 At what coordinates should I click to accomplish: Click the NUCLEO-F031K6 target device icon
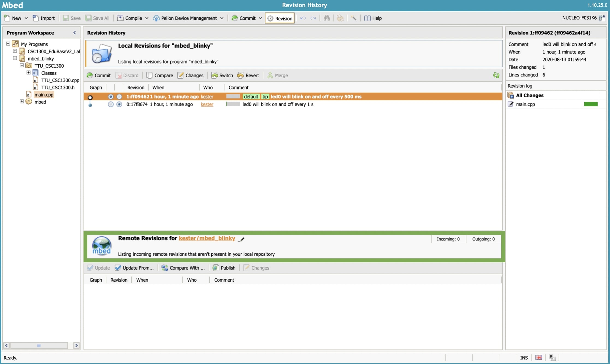point(602,18)
